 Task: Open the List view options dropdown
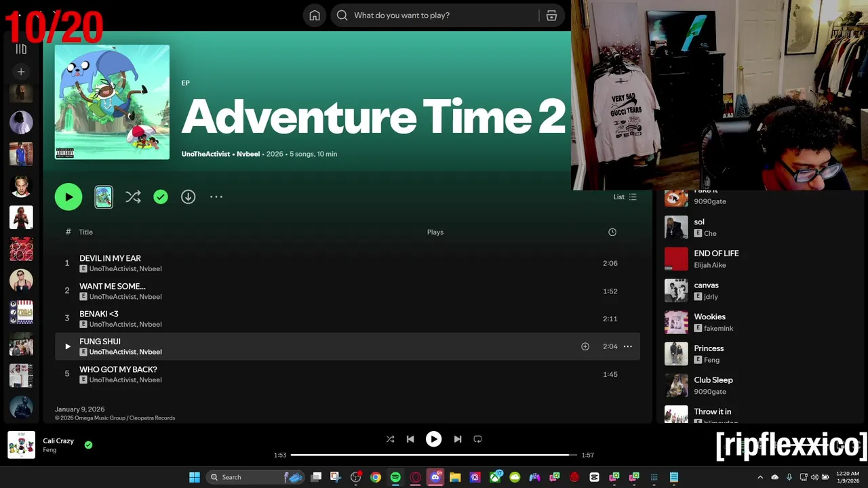625,197
